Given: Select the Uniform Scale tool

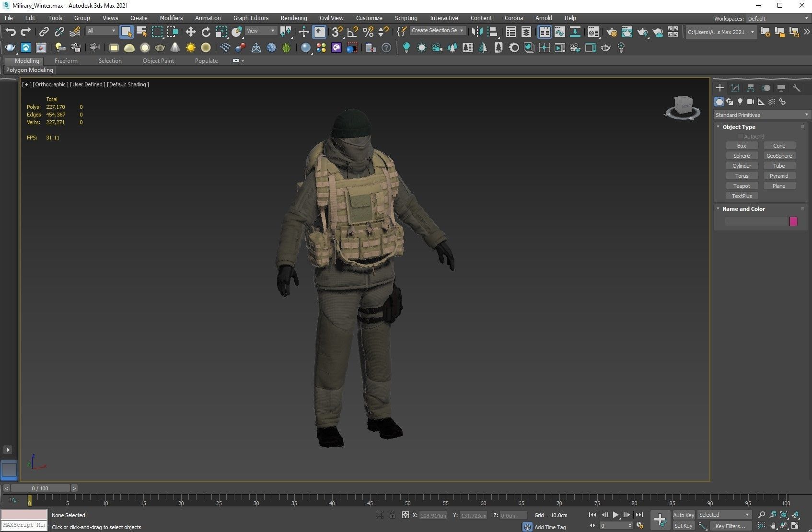Looking at the screenshot, I should 221,32.
